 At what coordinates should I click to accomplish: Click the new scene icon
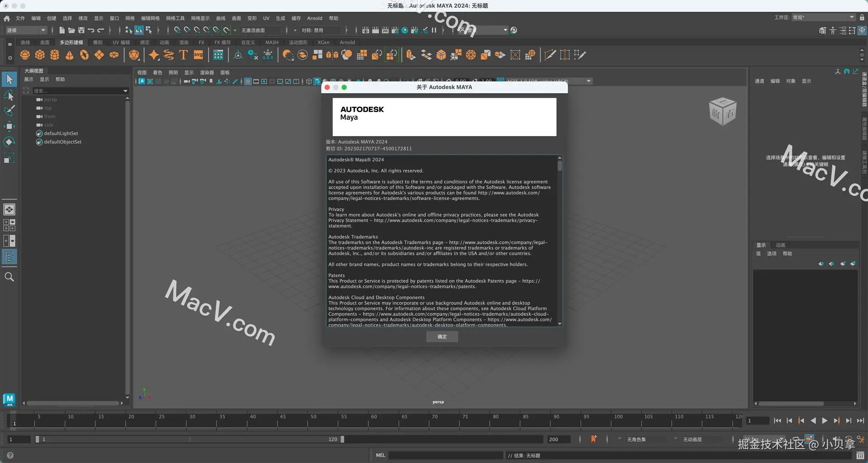[x=62, y=30]
